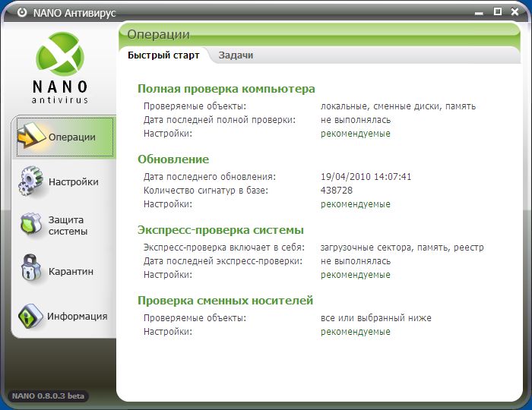Open Защита системы label in sidebar
The image size is (532, 410).
68,225
